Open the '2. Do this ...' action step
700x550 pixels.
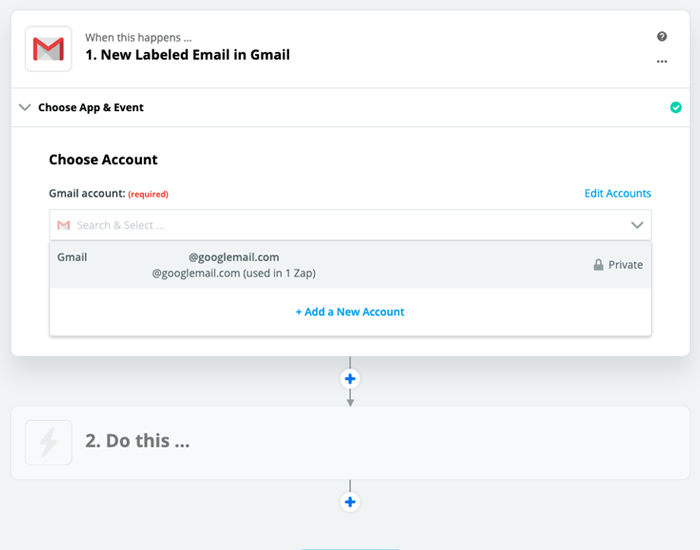click(x=350, y=442)
